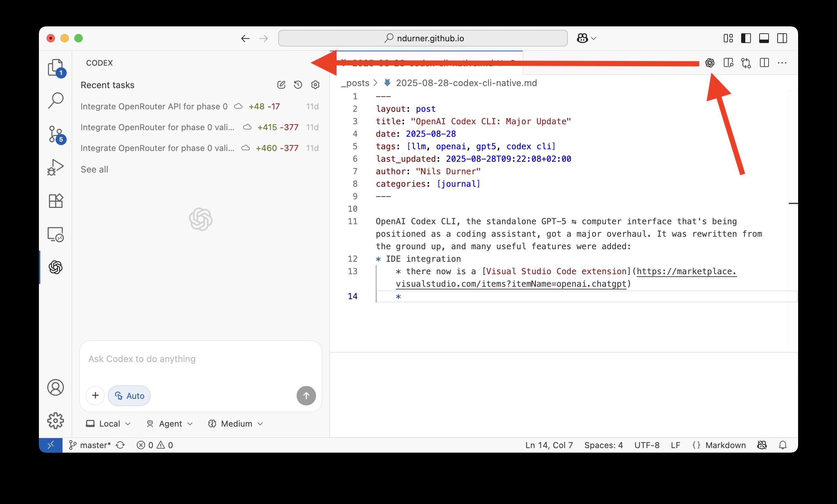Viewport: 837px width, 504px height.
Task: Click line number 11 in the gutter
Action: [353, 221]
